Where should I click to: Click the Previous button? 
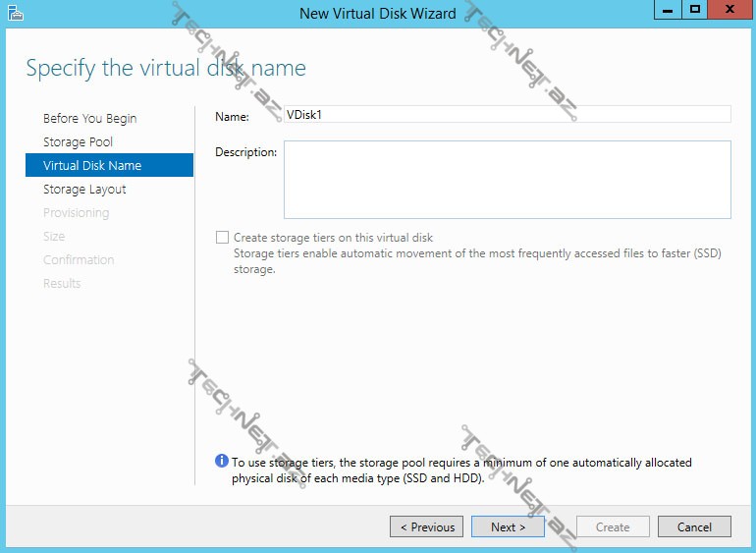point(427,527)
